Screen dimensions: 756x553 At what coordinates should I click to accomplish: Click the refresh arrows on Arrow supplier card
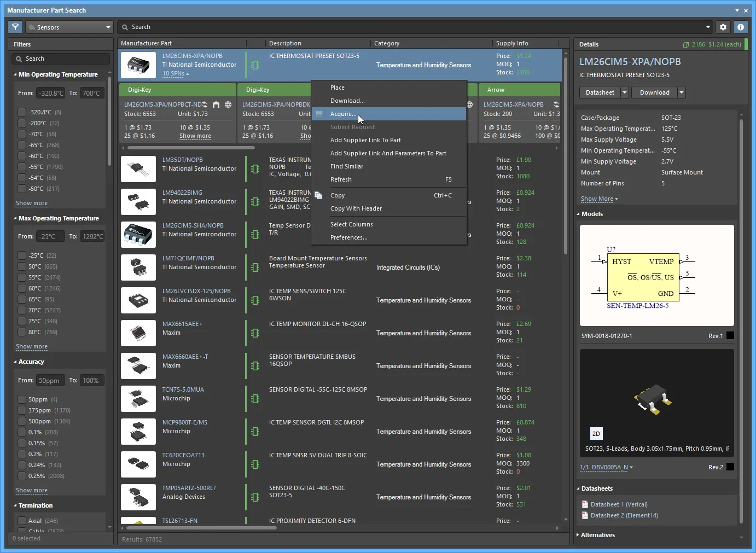pos(556,104)
